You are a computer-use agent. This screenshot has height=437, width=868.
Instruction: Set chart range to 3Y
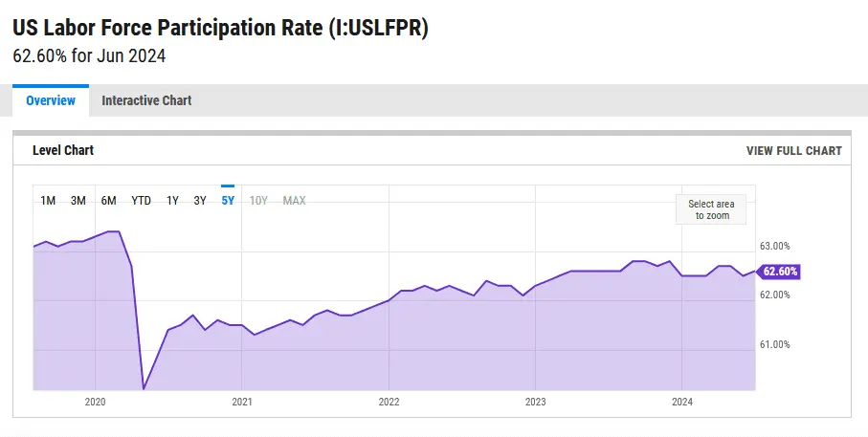pos(200,201)
